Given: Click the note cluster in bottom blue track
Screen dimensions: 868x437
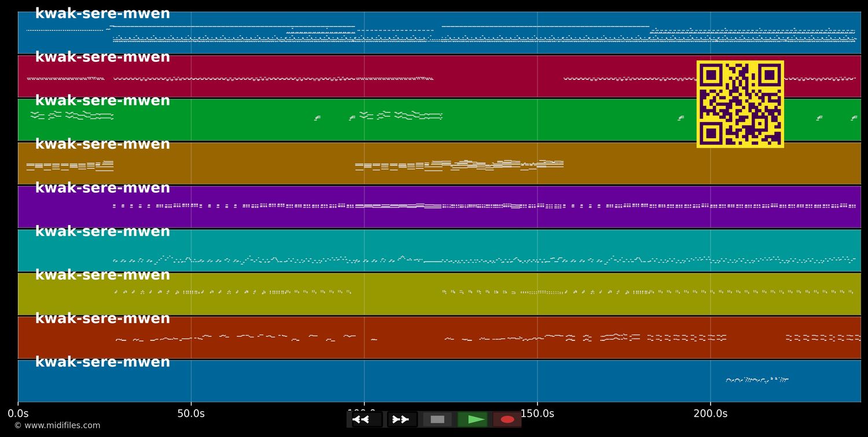Looking at the screenshot, I should [x=757, y=380].
